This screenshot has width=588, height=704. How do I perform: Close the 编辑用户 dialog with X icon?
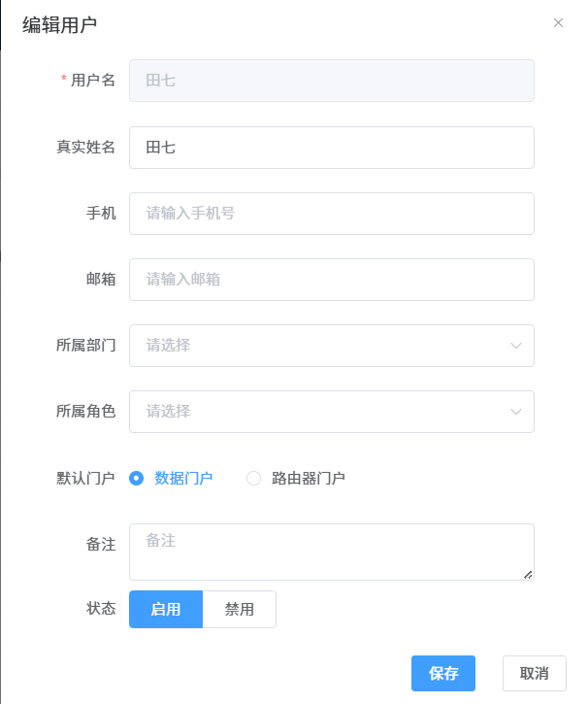(558, 23)
